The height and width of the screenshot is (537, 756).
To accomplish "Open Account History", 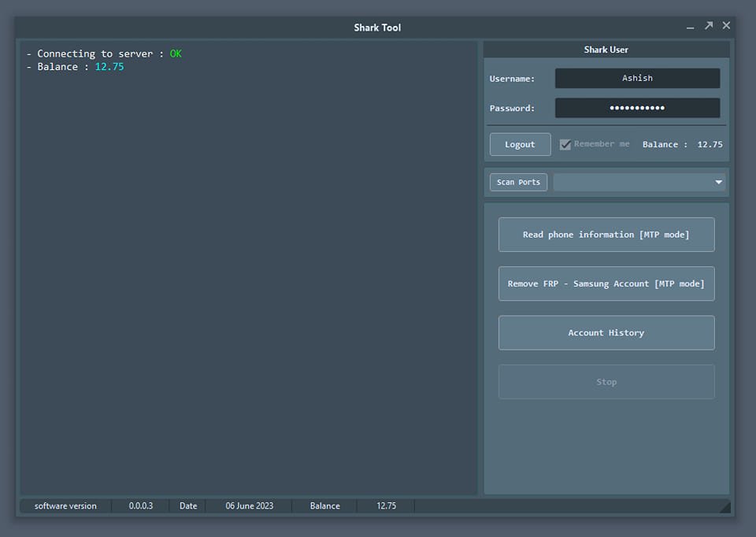I will 606,332.
